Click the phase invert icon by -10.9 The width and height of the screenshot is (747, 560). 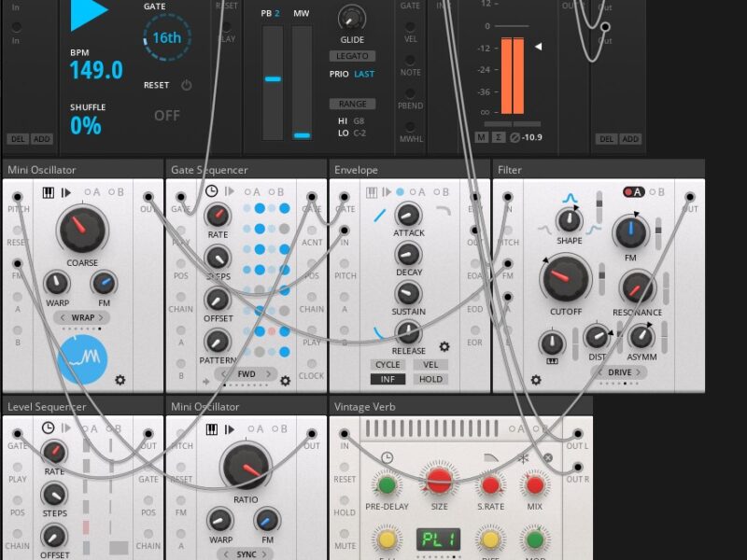coord(514,137)
